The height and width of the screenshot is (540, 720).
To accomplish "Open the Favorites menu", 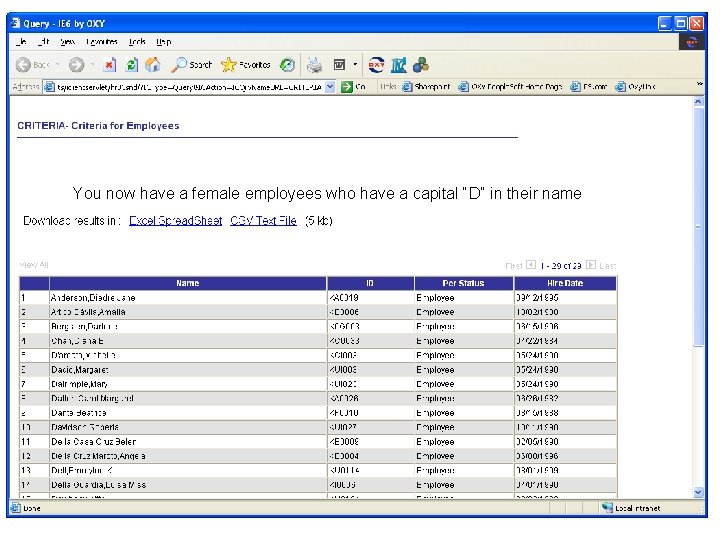I will tap(101, 42).
